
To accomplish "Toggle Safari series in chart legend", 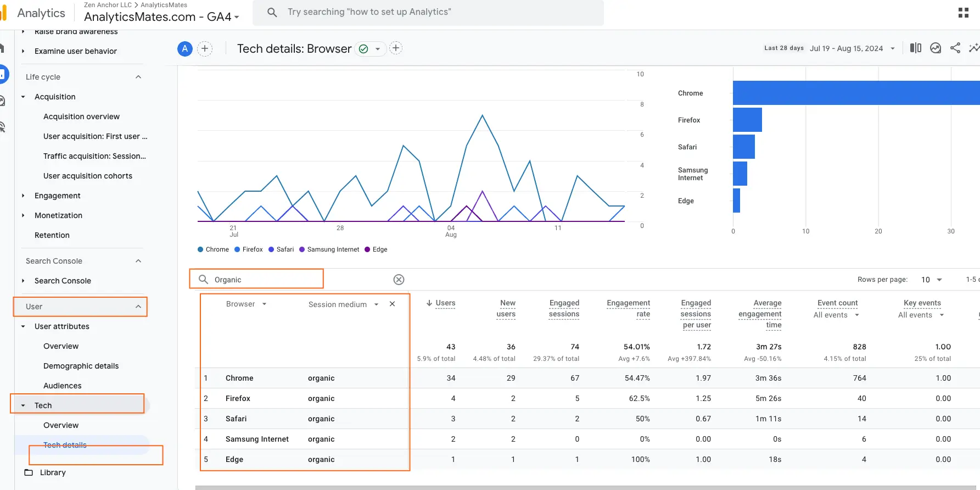I will (281, 249).
